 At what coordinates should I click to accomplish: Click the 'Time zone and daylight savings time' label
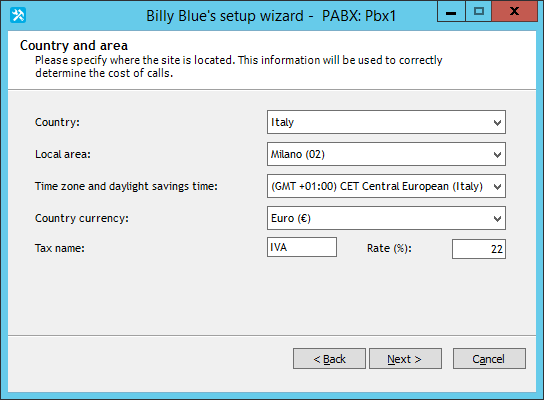point(126,186)
